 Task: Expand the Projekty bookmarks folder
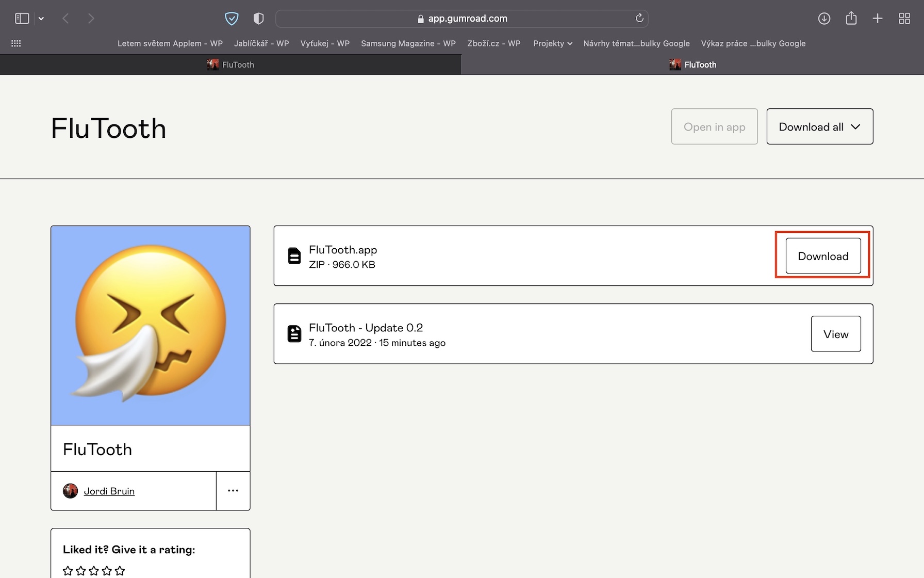(x=553, y=43)
